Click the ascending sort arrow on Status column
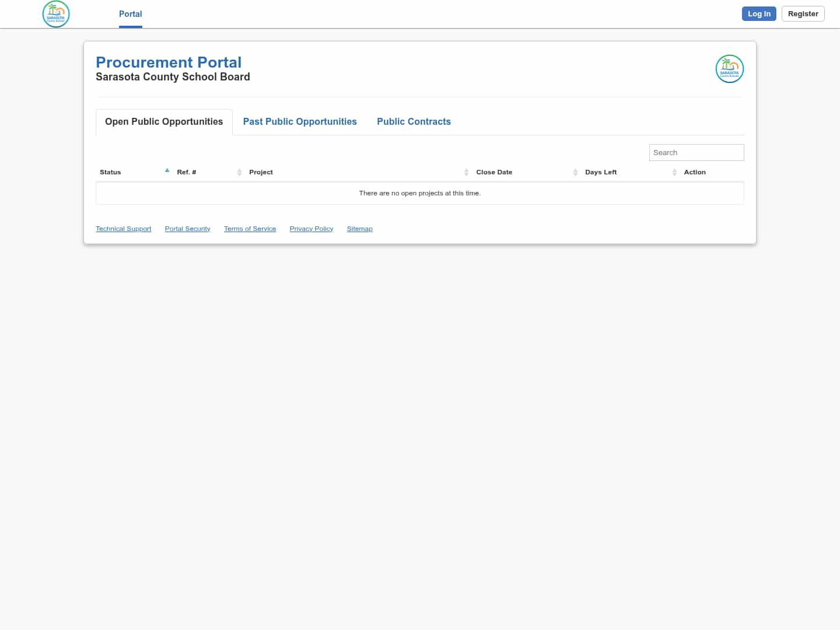This screenshot has height=630, width=840. click(167, 170)
